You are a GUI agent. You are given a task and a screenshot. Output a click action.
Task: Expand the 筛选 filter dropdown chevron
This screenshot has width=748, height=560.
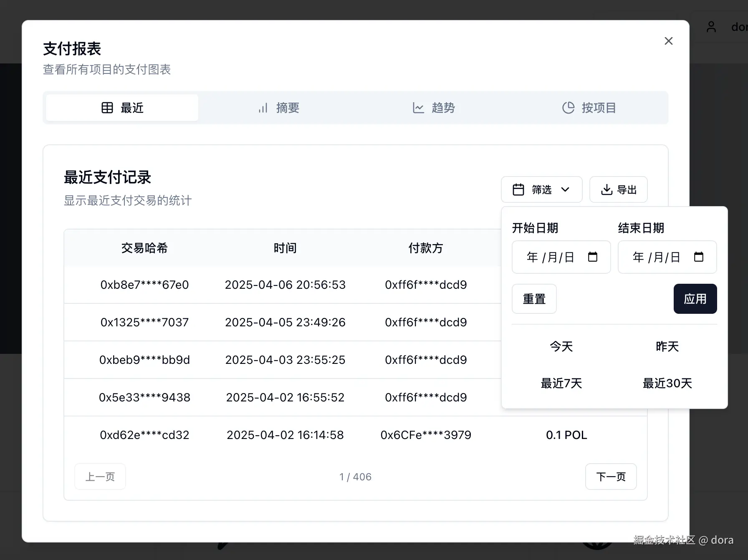(566, 189)
